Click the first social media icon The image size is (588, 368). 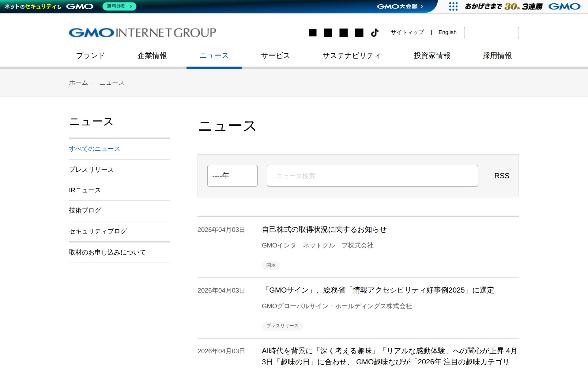313,32
